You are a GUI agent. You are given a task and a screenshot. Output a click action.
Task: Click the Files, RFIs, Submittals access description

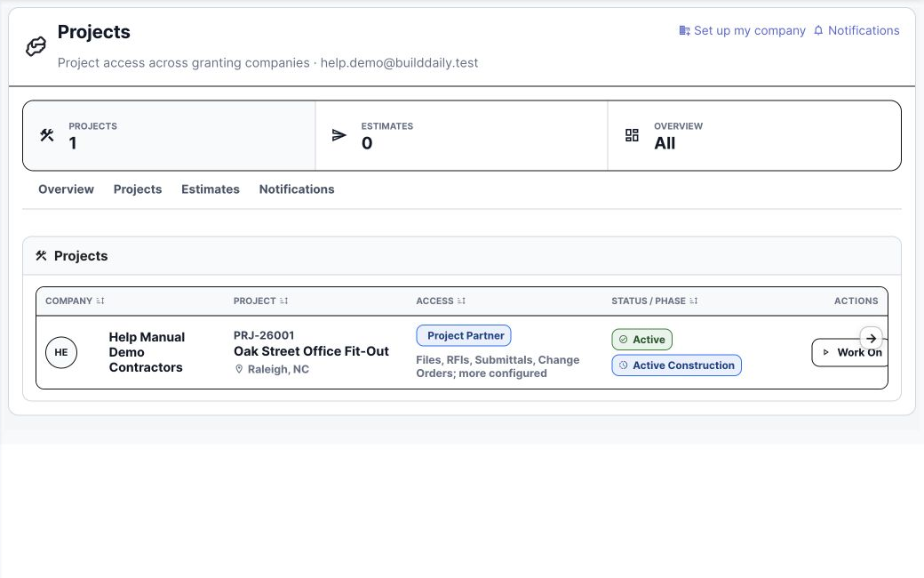(x=498, y=366)
